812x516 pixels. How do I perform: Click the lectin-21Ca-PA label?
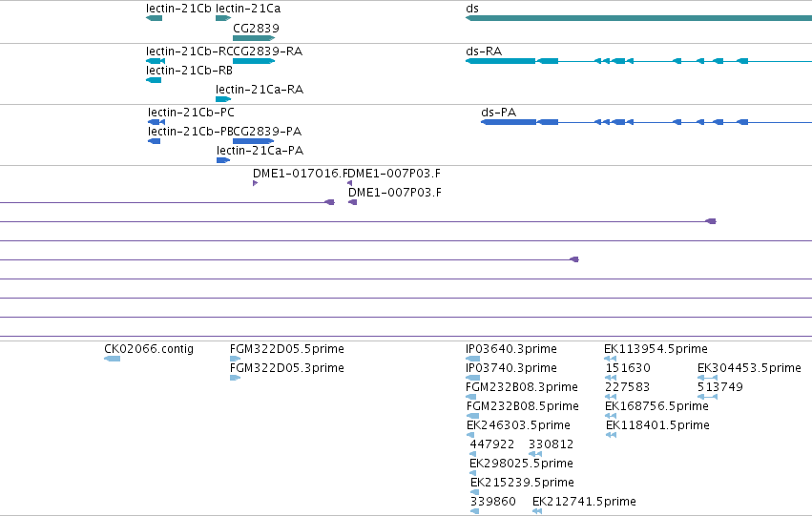(260, 151)
